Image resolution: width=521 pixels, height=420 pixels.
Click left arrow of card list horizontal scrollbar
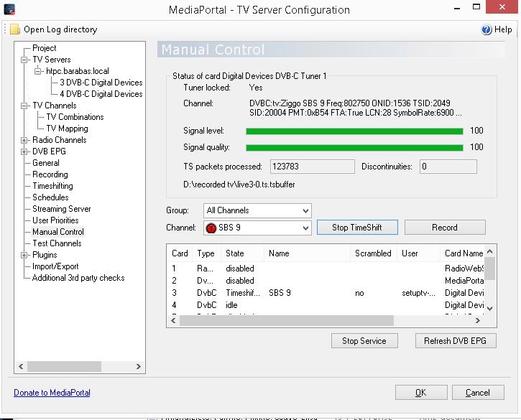point(173,321)
